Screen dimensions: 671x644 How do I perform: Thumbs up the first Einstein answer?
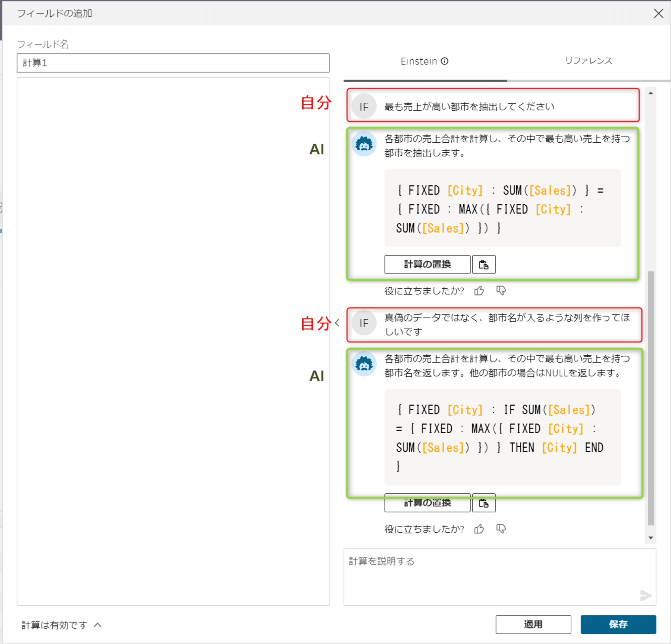click(479, 291)
